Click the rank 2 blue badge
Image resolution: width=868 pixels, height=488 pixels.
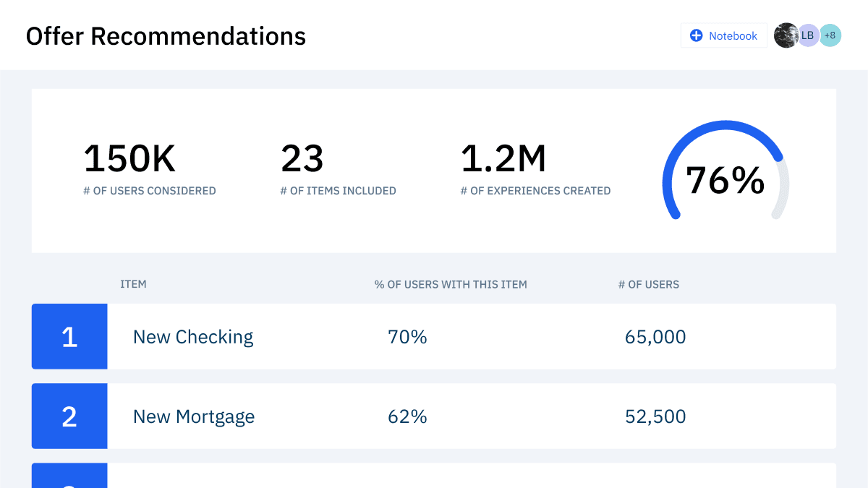pyautogui.click(x=69, y=416)
